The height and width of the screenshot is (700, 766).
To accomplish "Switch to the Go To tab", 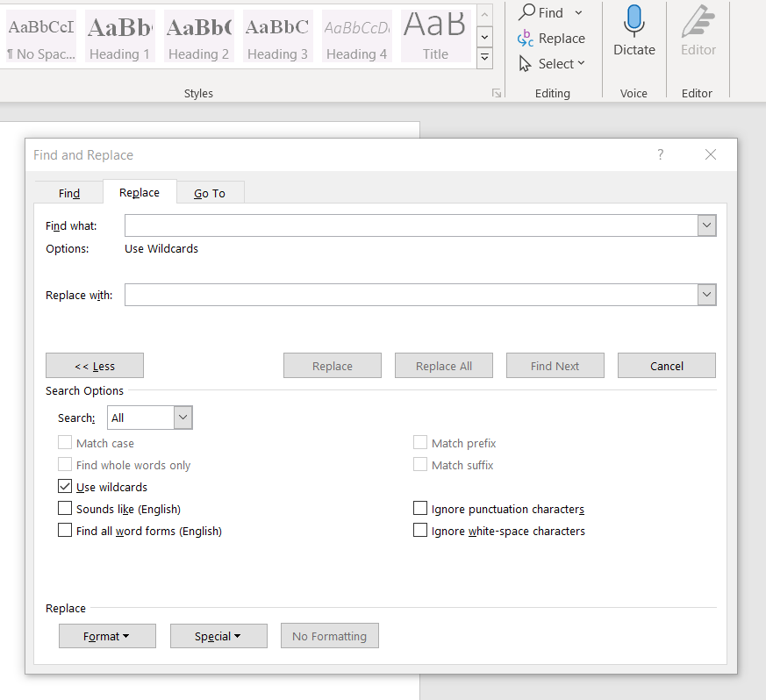I will point(210,193).
